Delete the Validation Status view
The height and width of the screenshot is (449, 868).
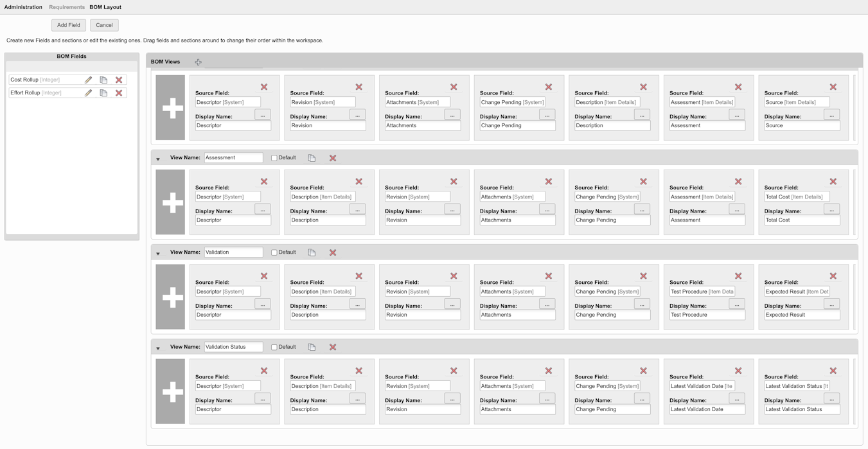tap(333, 347)
